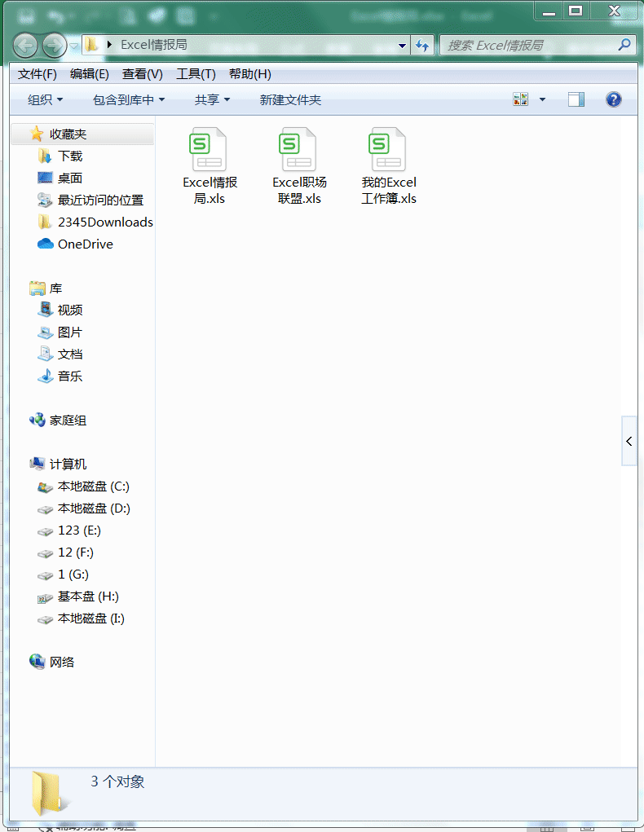Open help with the blue question mark
644x832 pixels.
click(614, 99)
